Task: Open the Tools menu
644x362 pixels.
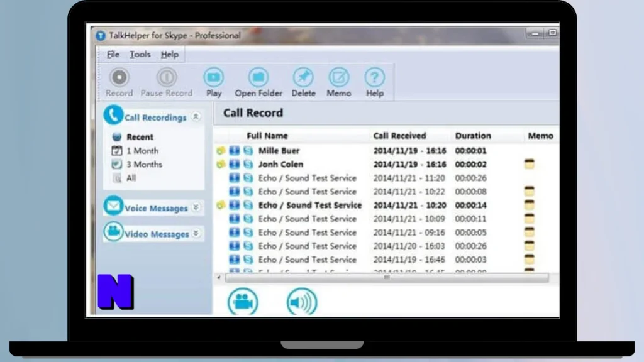Action: (x=140, y=54)
